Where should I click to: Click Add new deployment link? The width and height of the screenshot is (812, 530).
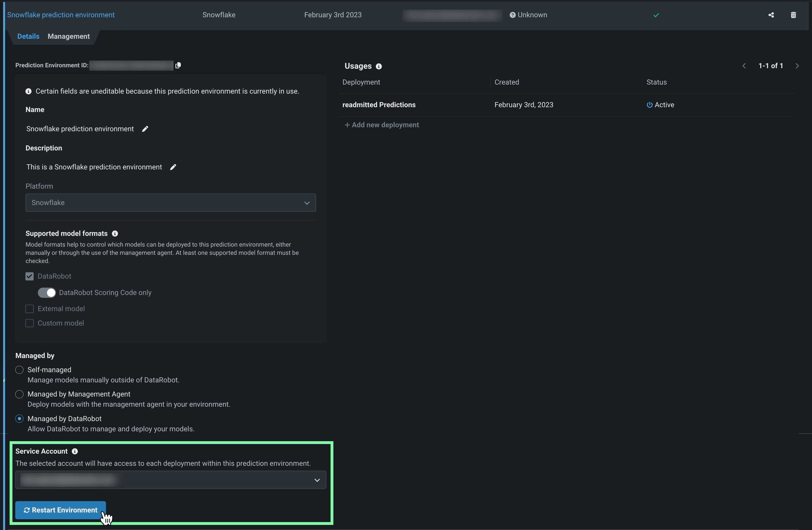click(381, 125)
